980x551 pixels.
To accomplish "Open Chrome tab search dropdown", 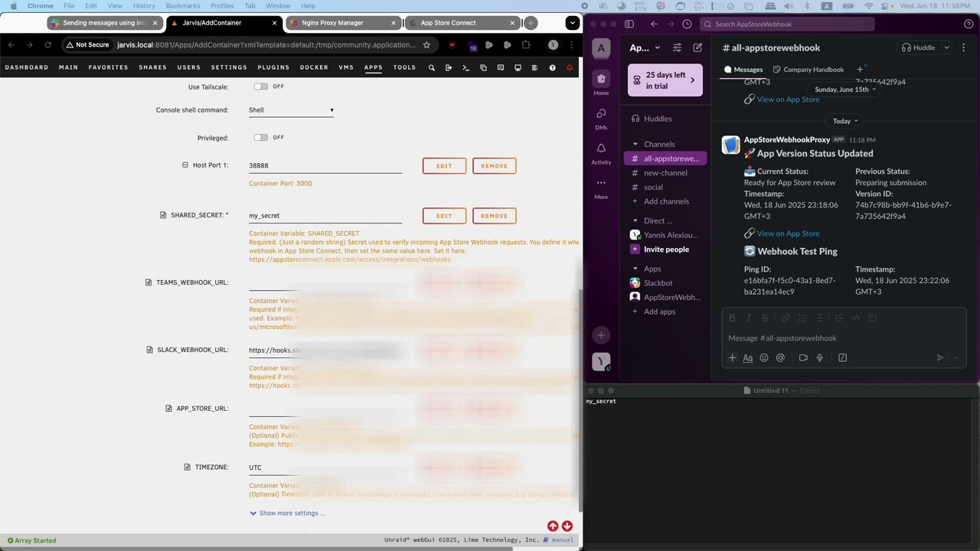I will coord(572,23).
